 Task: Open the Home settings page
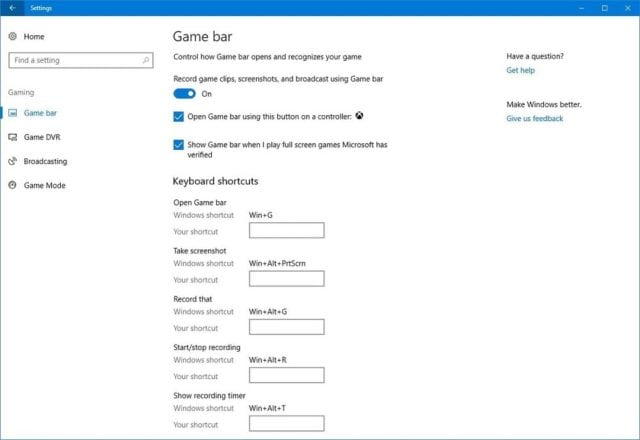pyautogui.click(x=34, y=37)
